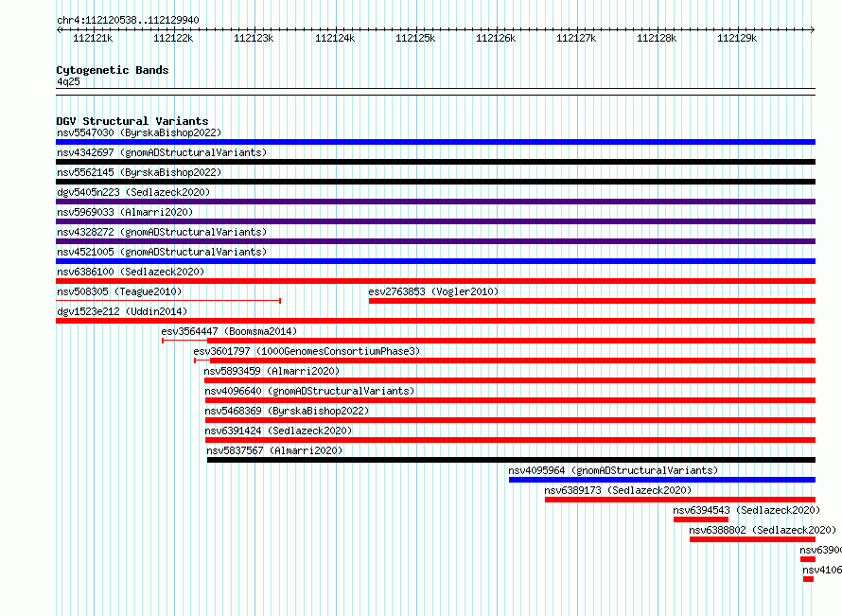The width and height of the screenshot is (842, 616).
Task: Open variant nsv6386100 (Sedlazeck2020)
Action: [131, 272]
